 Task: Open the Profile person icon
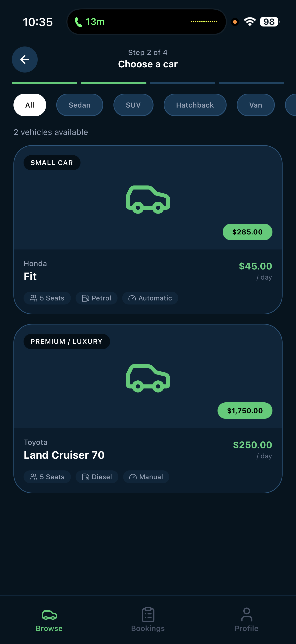[246, 615]
